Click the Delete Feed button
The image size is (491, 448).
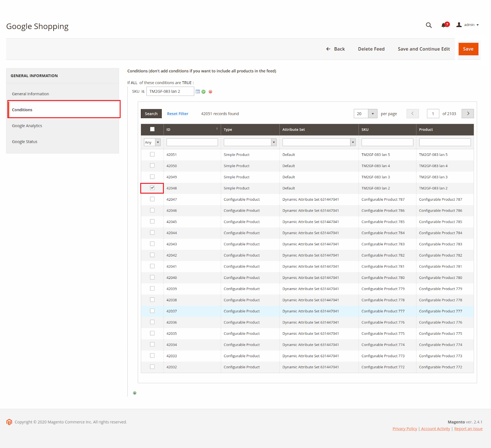(x=371, y=49)
